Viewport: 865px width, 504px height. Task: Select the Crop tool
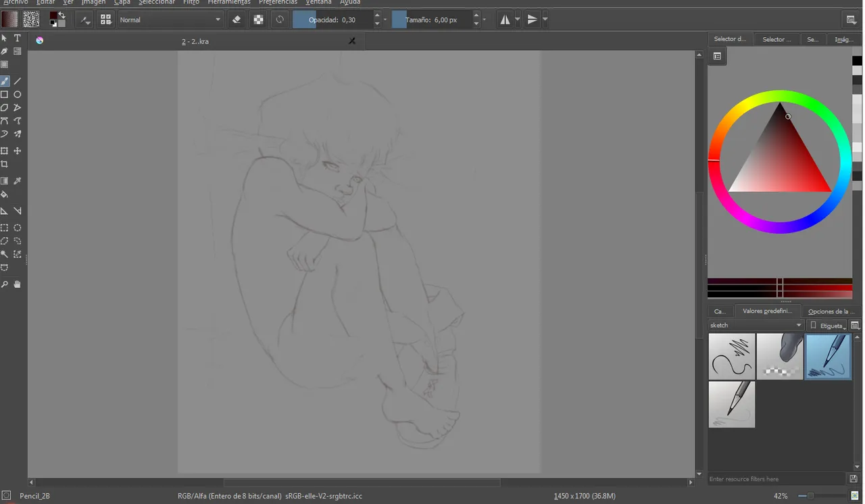click(5, 164)
